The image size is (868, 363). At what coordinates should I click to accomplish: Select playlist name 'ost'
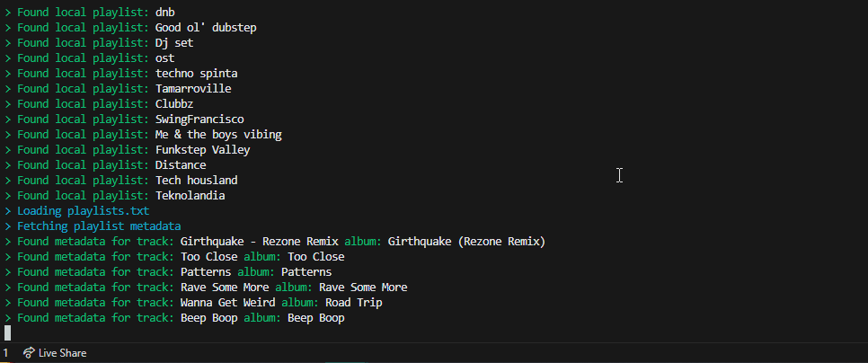(x=165, y=58)
